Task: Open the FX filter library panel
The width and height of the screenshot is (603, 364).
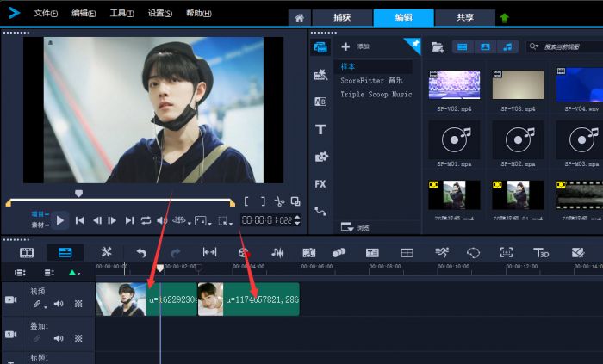Action: click(x=320, y=183)
